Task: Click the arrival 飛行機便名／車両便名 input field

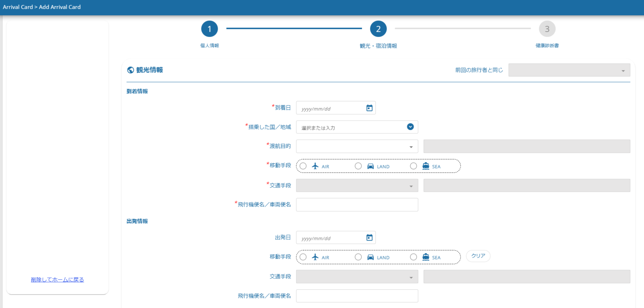Action: (x=357, y=205)
